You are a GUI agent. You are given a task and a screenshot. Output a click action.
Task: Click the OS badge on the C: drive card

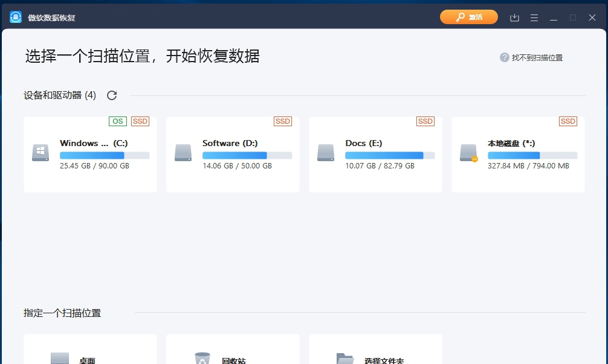point(117,121)
